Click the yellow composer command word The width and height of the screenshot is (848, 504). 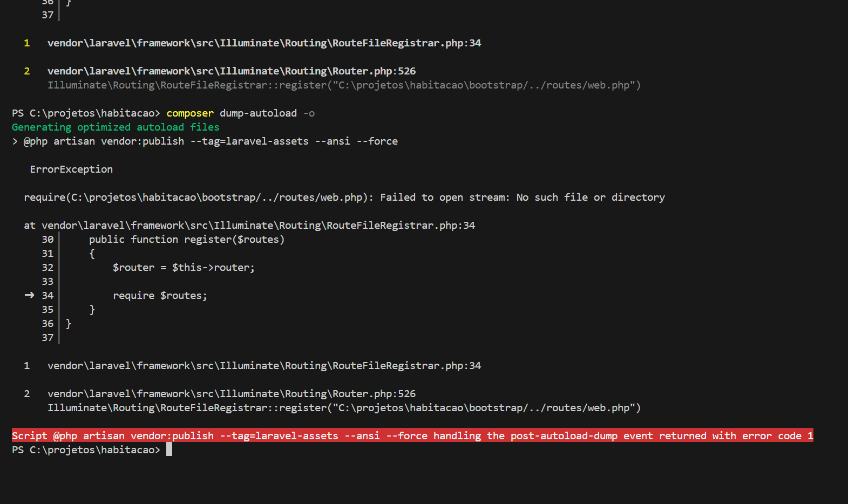coord(189,113)
